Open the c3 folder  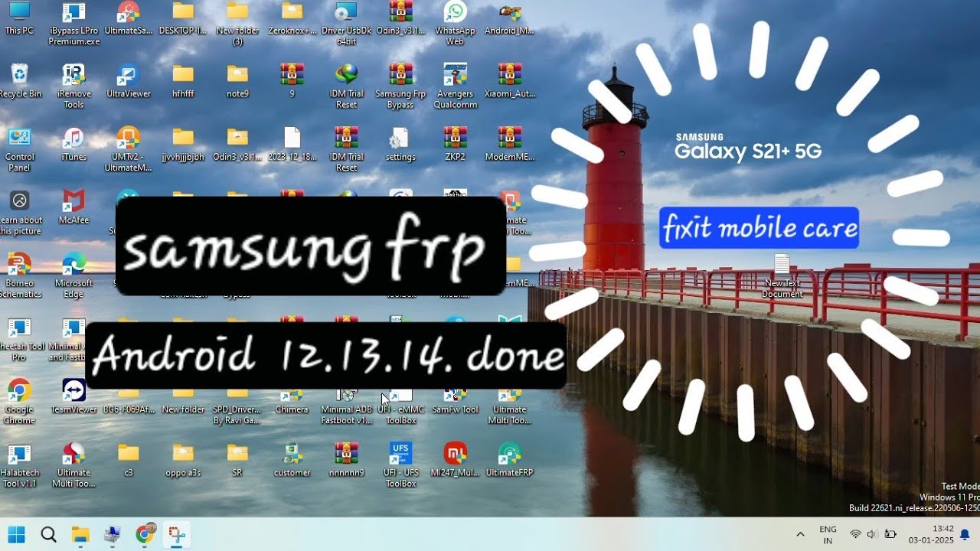(x=128, y=460)
